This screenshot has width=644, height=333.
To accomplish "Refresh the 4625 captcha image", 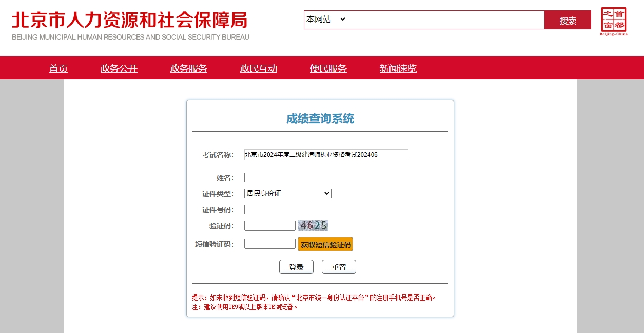I will click(x=313, y=226).
